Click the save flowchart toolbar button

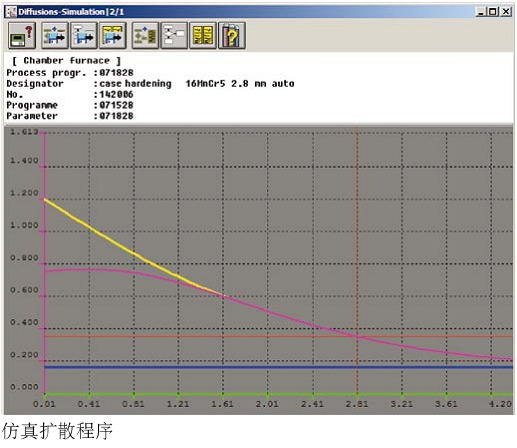tap(84, 35)
